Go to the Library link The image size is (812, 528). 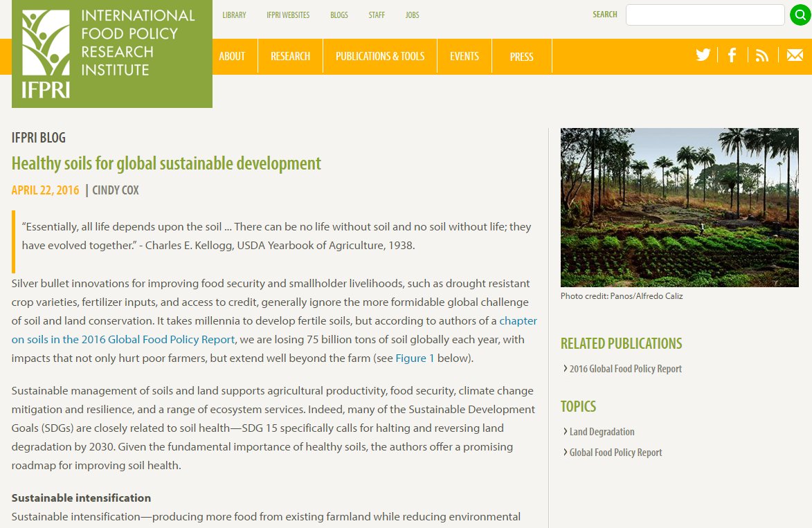point(234,15)
